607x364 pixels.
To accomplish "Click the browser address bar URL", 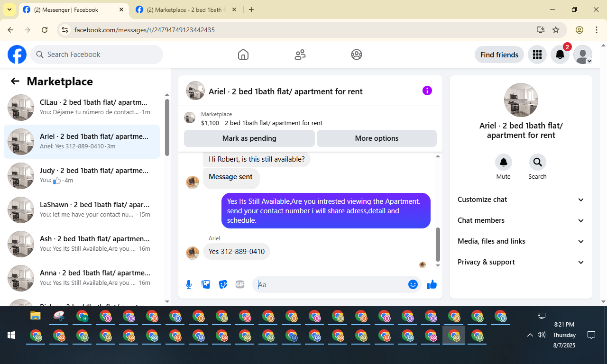I will 145,30.
